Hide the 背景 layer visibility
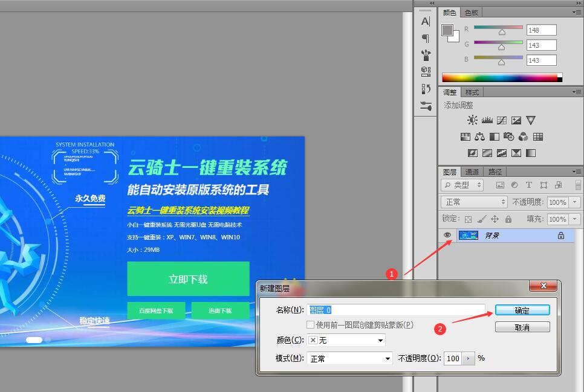 [x=447, y=235]
